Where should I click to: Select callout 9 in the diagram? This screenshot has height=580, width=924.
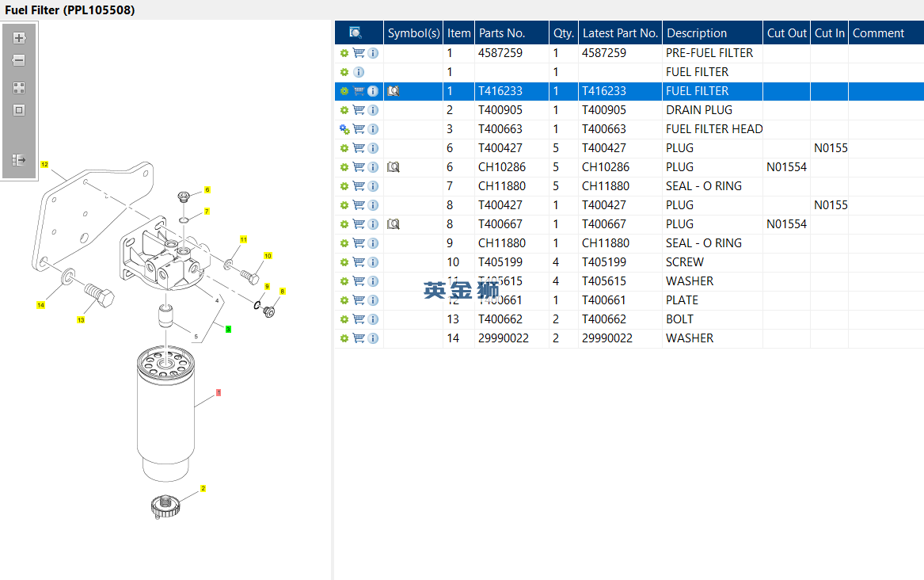[267, 287]
